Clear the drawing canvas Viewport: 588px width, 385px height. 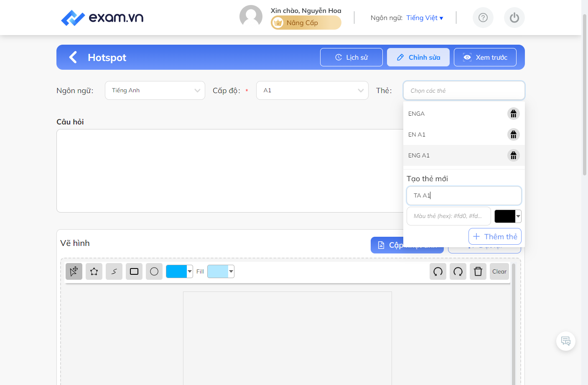click(x=499, y=271)
